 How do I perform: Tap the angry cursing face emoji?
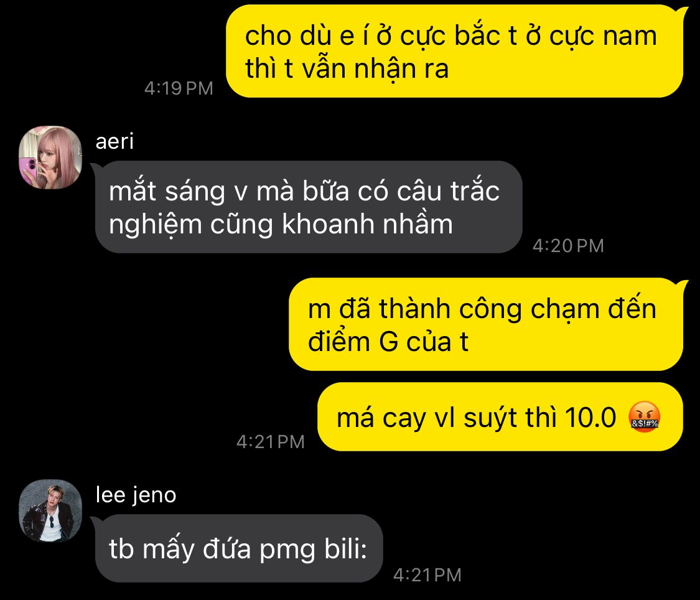(644, 417)
